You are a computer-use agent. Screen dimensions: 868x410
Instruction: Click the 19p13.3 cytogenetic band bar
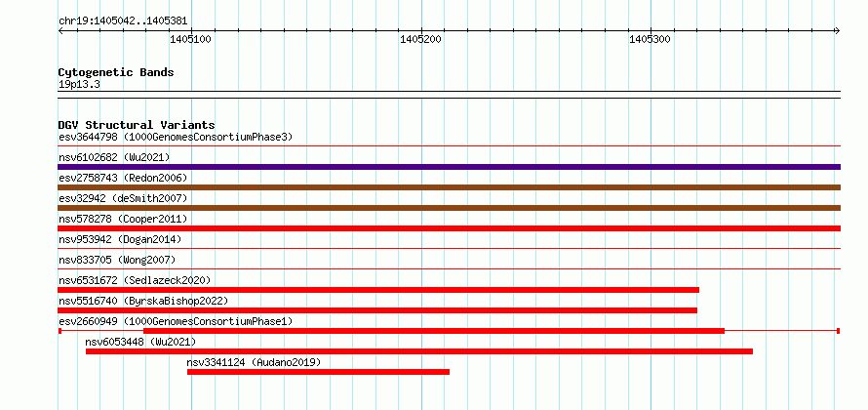tap(449, 95)
